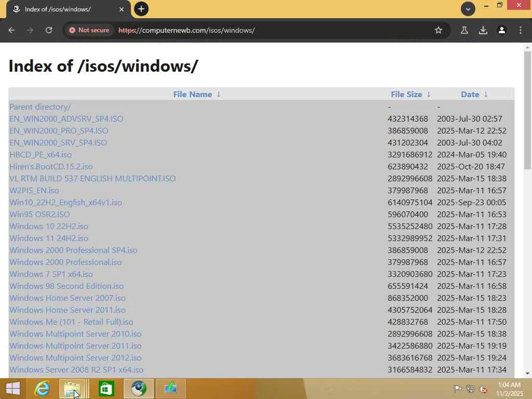Switch to the Chromium browser taskbar icon

point(138,389)
